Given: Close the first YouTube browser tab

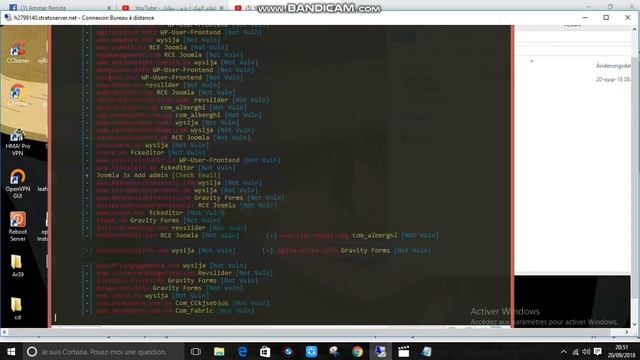Looking at the screenshot, I should 222,8.
